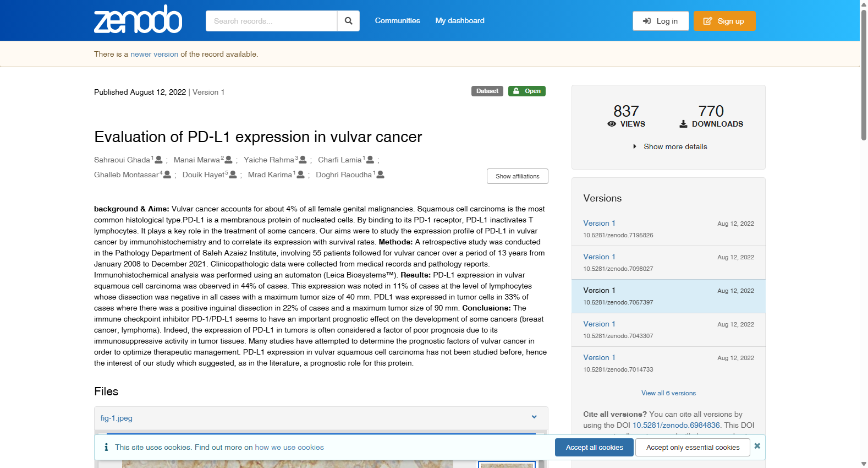868x468 pixels.
Task: Follow the newer version link
Action: pyautogui.click(x=154, y=54)
